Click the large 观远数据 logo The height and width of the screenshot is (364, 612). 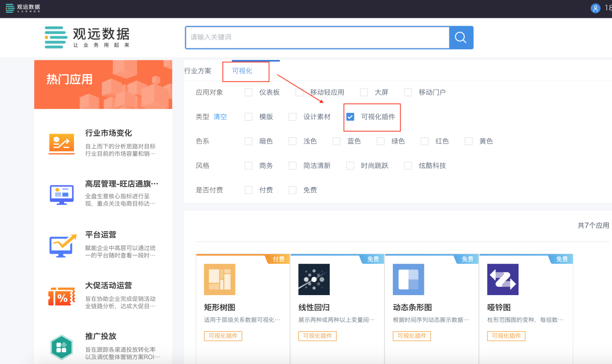pos(87,38)
